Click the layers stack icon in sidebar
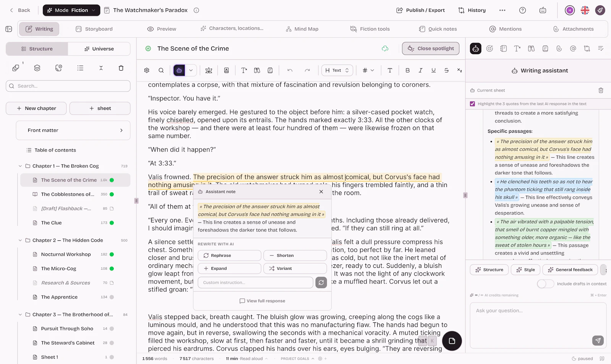This screenshot has height=364, width=611. (x=37, y=68)
